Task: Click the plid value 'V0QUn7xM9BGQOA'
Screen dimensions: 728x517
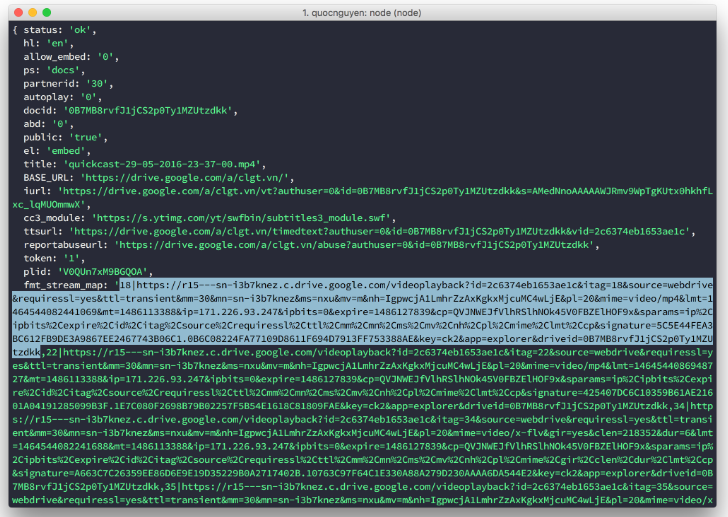Action: tap(103, 272)
